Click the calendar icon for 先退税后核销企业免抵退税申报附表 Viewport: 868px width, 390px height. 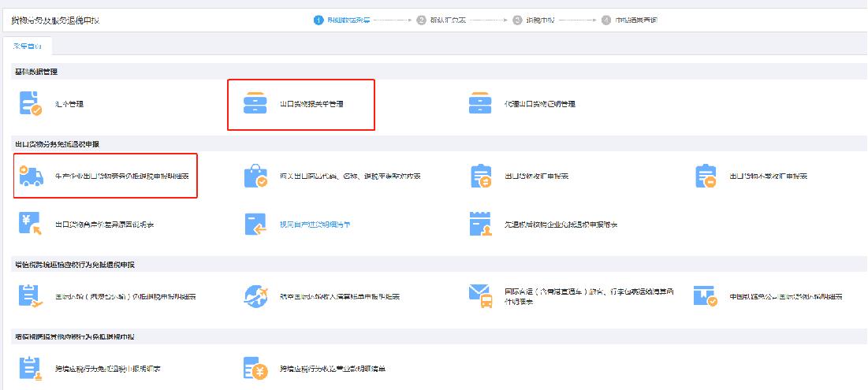click(480, 224)
